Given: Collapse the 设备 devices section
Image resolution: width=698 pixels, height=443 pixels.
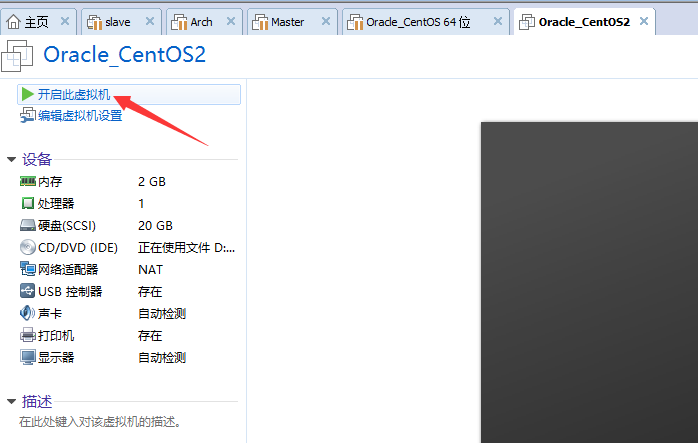Looking at the screenshot, I should coord(12,159).
